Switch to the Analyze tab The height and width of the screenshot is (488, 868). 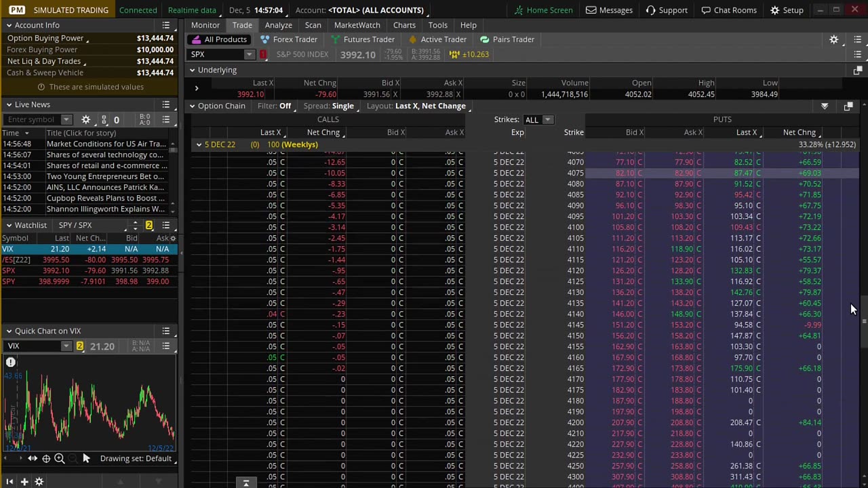click(279, 25)
